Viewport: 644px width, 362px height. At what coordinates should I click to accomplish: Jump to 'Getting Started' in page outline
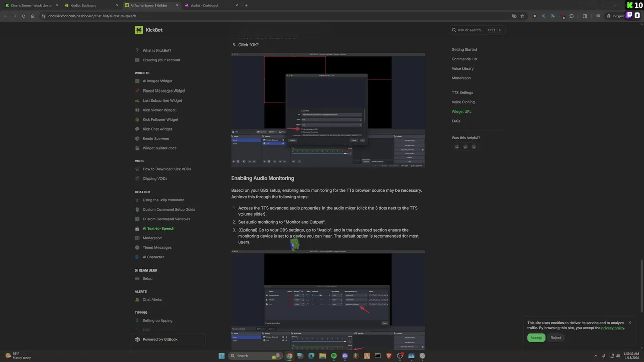click(464, 50)
